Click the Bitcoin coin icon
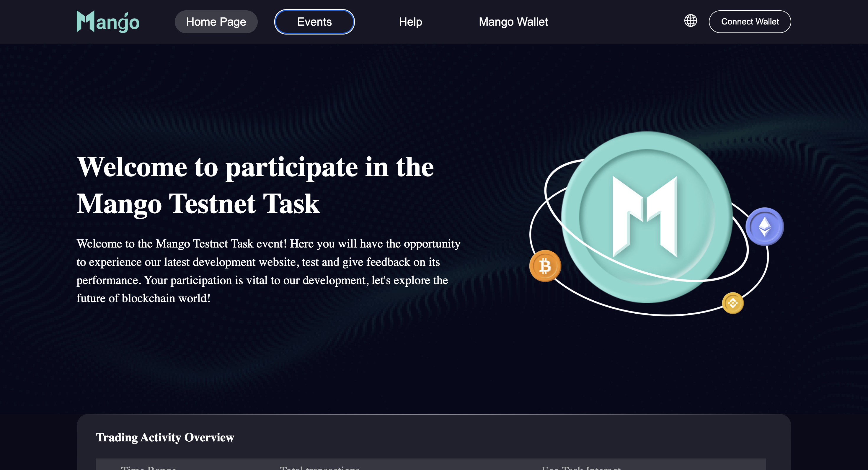 click(x=545, y=266)
